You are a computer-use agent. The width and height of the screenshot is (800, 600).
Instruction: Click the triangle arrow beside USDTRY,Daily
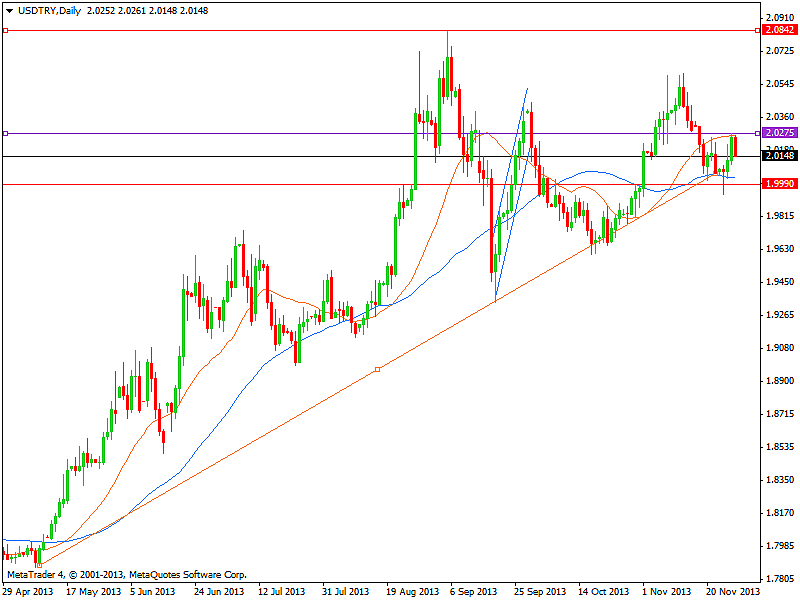point(9,9)
